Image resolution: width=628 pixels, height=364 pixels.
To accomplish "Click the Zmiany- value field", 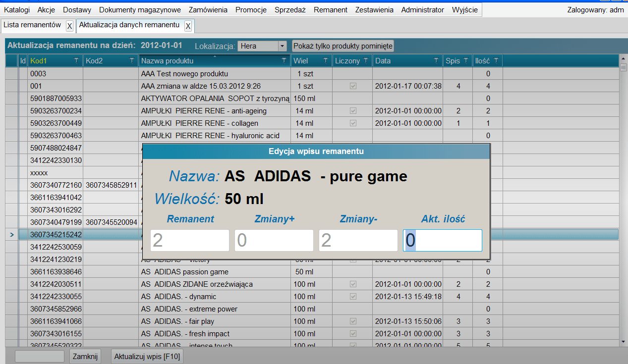I will (358, 240).
